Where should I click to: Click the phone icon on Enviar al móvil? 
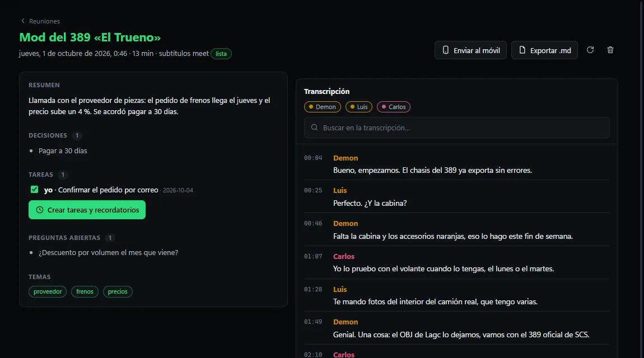tap(446, 50)
